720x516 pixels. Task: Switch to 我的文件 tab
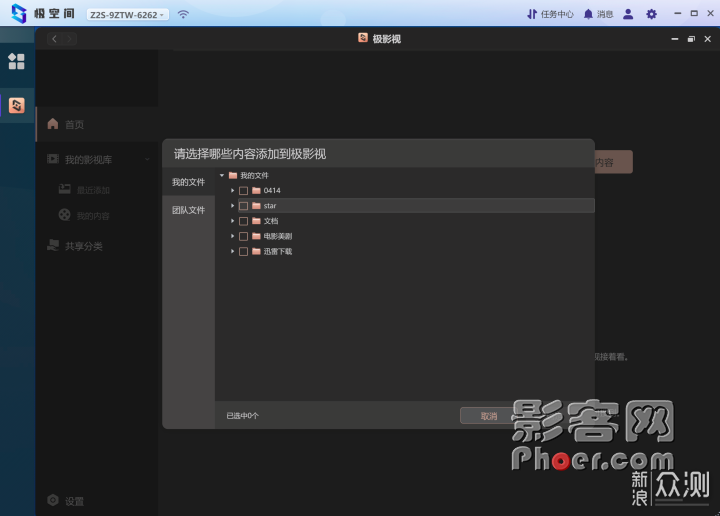click(188, 182)
